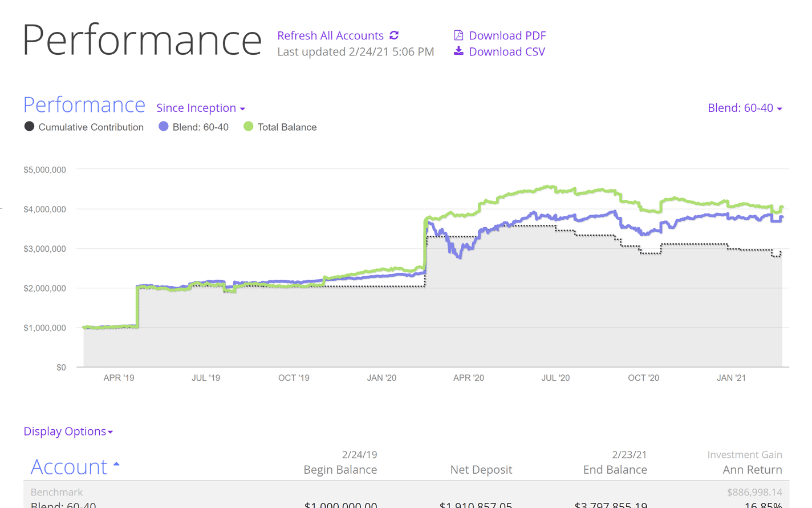Click the JAN '21 axis label
812x508 pixels.
731,378
